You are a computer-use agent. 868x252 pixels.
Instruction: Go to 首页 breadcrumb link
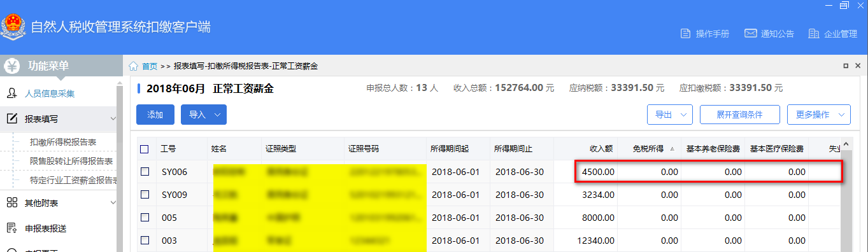[150, 66]
